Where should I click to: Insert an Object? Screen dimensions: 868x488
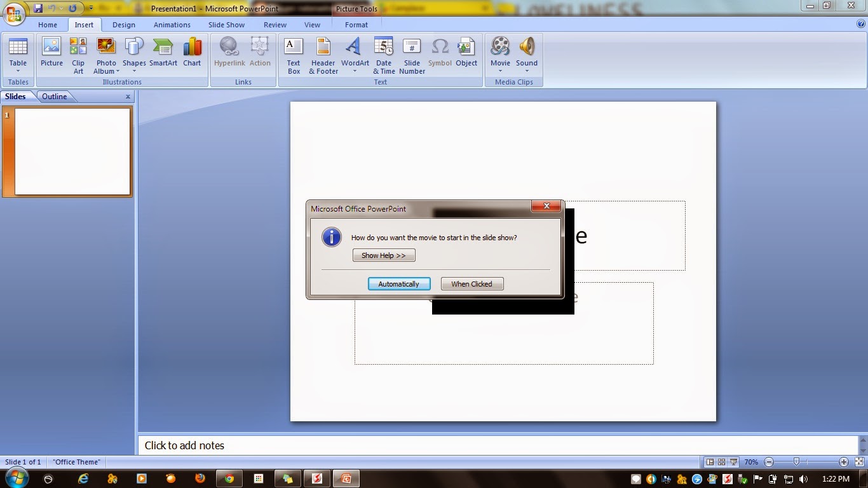tap(466, 51)
